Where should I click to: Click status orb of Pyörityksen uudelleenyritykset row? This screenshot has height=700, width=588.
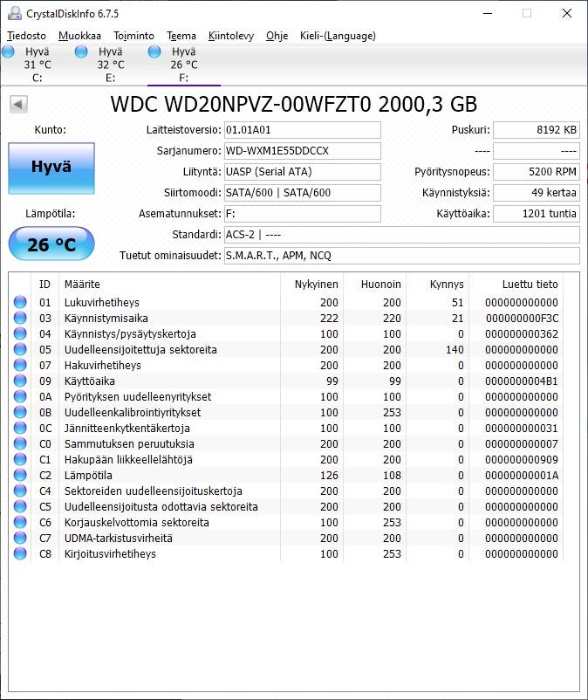click(20, 396)
